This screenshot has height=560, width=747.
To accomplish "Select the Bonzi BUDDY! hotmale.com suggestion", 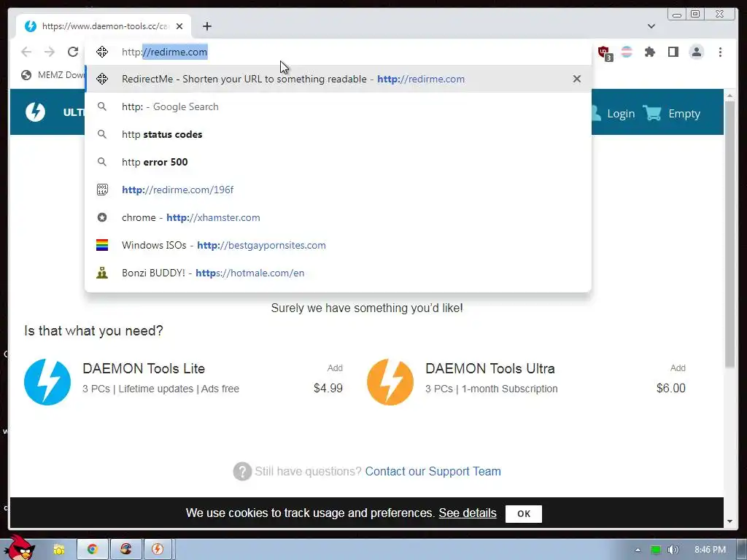I will 338,273.
